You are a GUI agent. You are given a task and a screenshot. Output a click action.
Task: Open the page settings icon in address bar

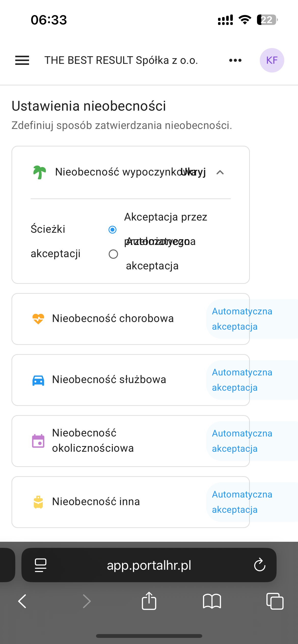click(x=40, y=565)
